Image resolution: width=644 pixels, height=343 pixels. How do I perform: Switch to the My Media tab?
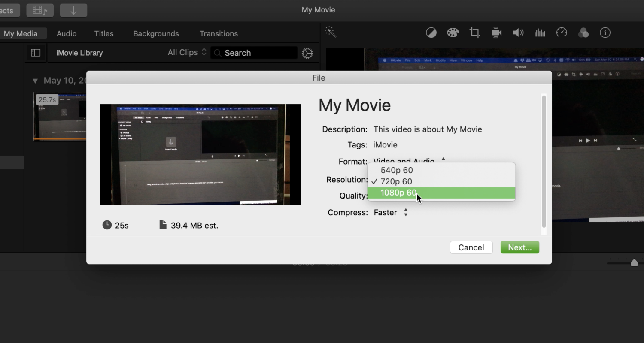(20, 33)
